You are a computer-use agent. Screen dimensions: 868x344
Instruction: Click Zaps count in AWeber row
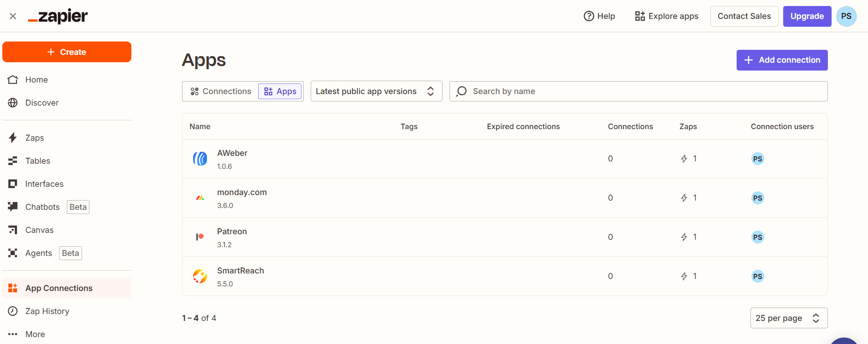pyautogui.click(x=689, y=159)
